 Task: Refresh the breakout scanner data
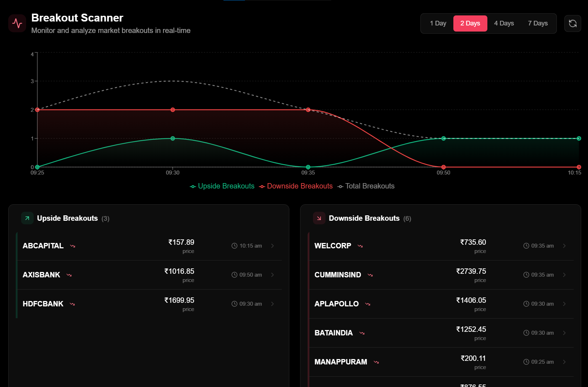click(573, 23)
